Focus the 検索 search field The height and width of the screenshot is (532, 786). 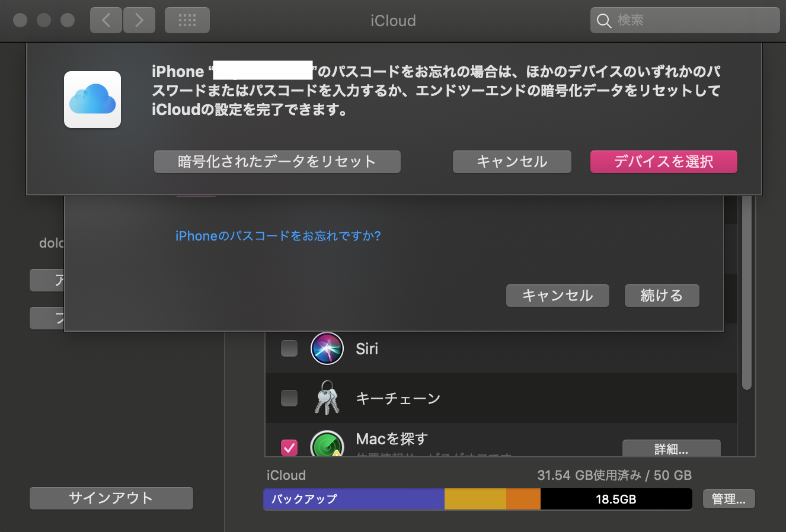(685, 21)
